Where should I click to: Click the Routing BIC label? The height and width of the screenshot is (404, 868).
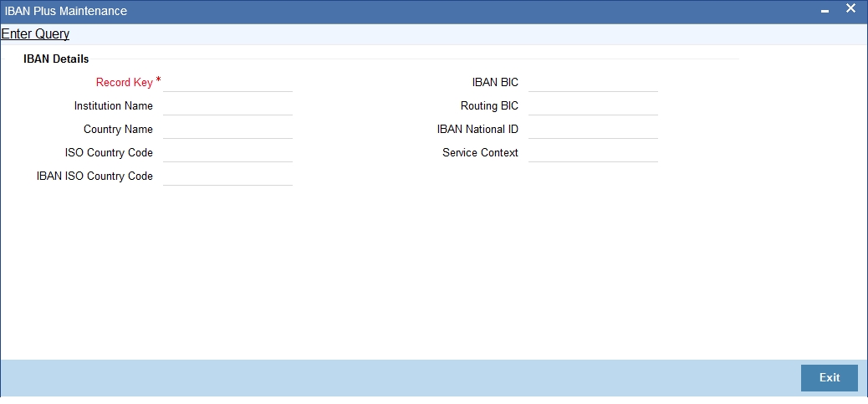click(489, 105)
